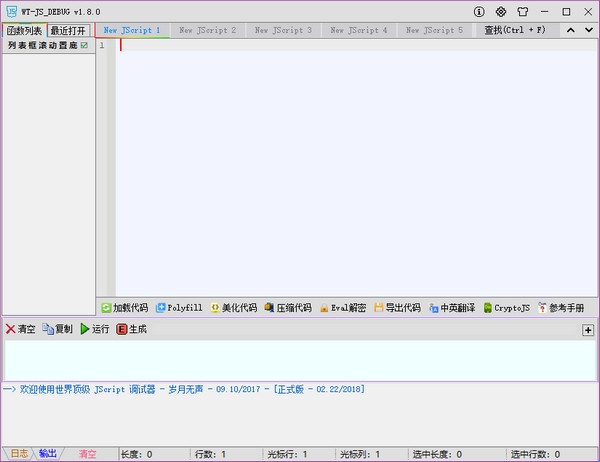Toggle 列表框滚动置底 checkbox
Viewport: 600px width, 462px height.
click(x=85, y=46)
